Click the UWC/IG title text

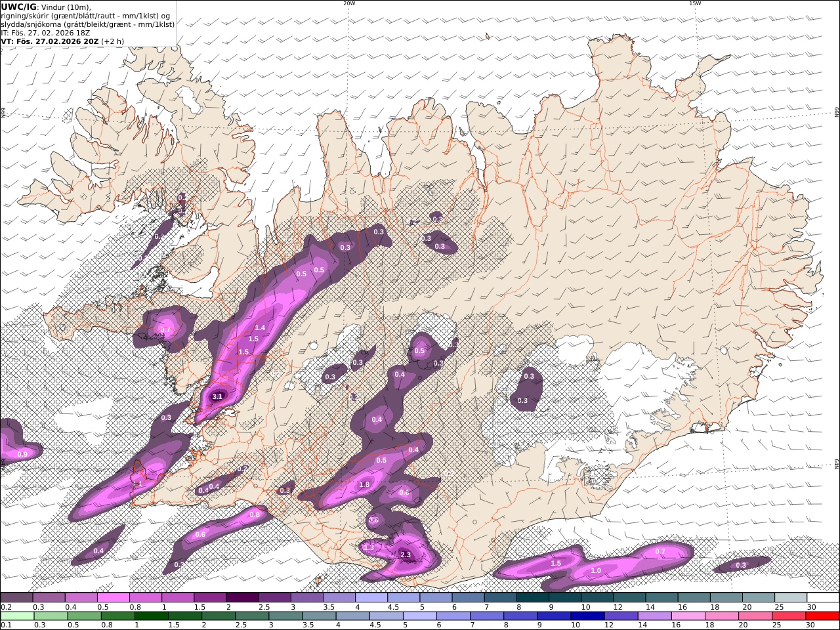coord(19,7)
